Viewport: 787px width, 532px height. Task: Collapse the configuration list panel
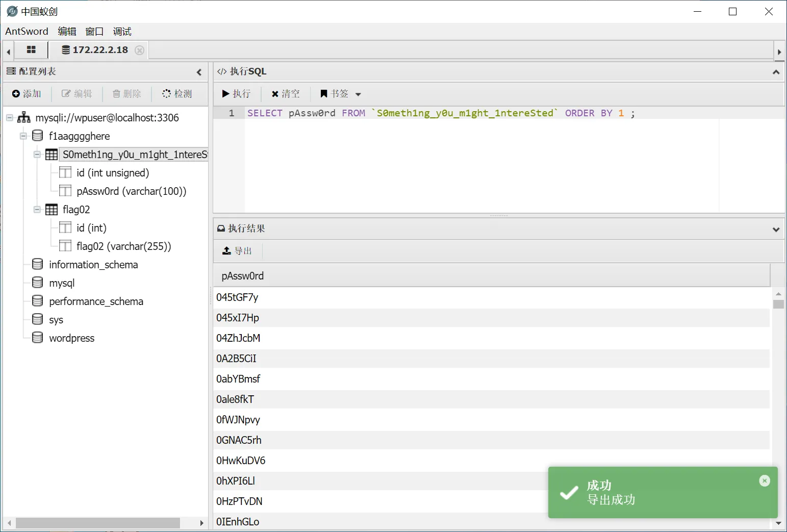tap(199, 72)
